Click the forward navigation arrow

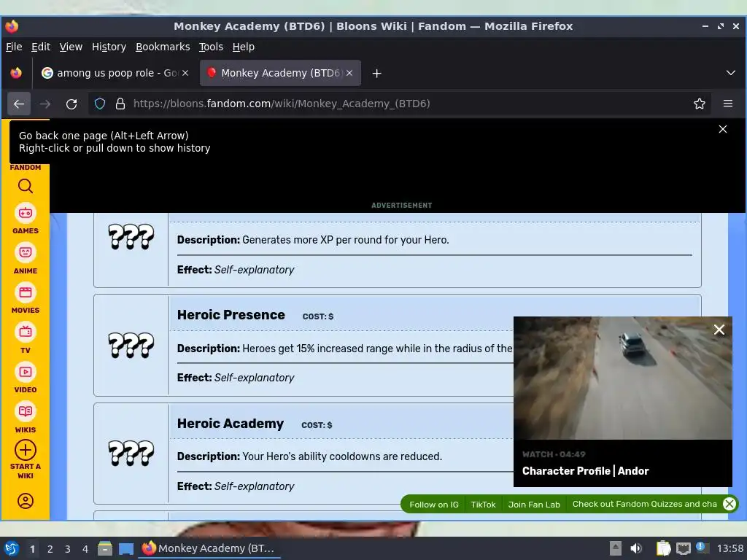(45, 104)
